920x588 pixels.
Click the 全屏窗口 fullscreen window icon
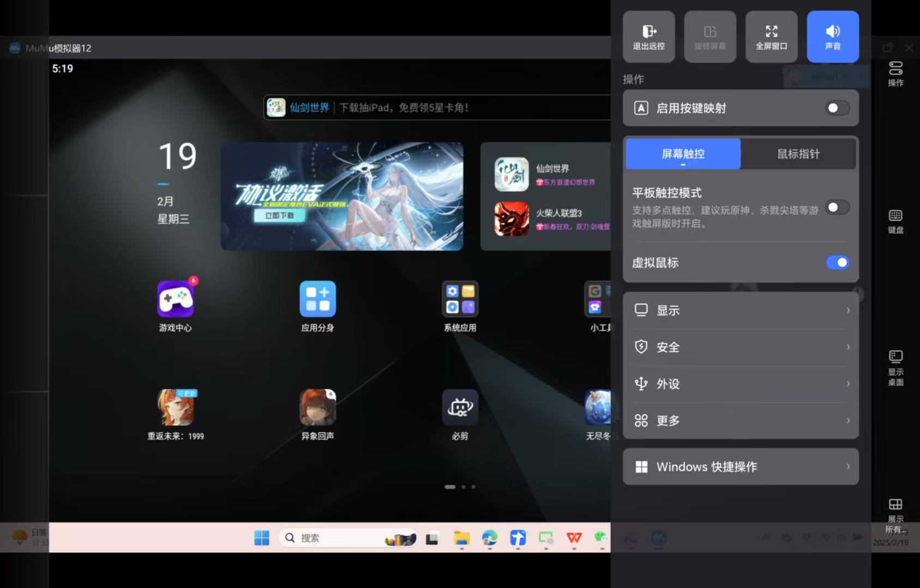771,37
